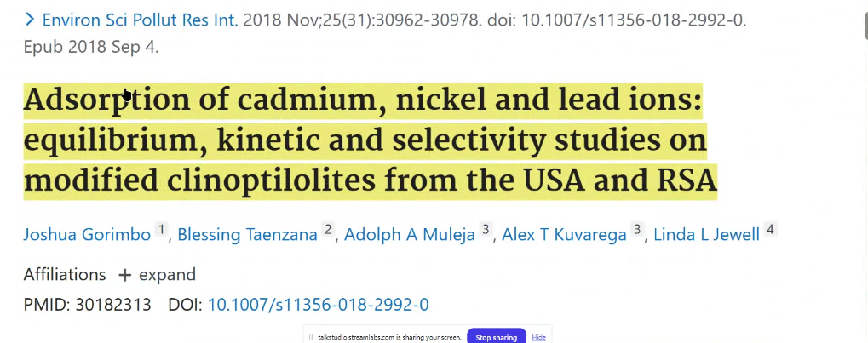Open author Adolph A Muleja's link

click(x=410, y=235)
